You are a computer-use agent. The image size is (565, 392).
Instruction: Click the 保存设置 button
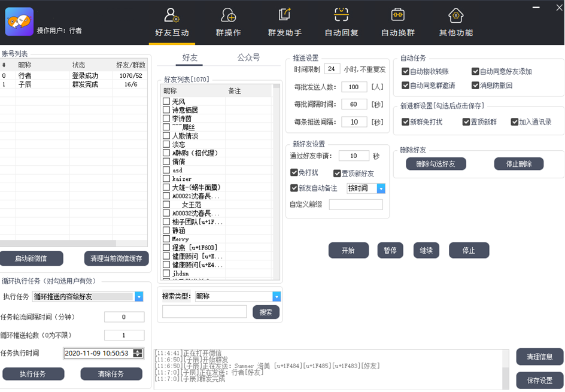[539, 380]
